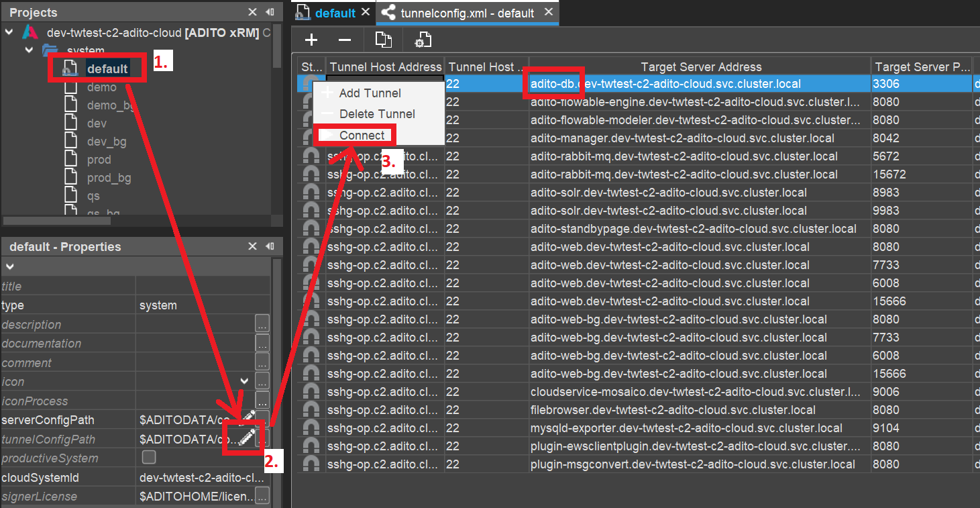Click the duplicate pages icon in toolbar
This screenshot has height=508, width=980.
[x=383, y=40]
